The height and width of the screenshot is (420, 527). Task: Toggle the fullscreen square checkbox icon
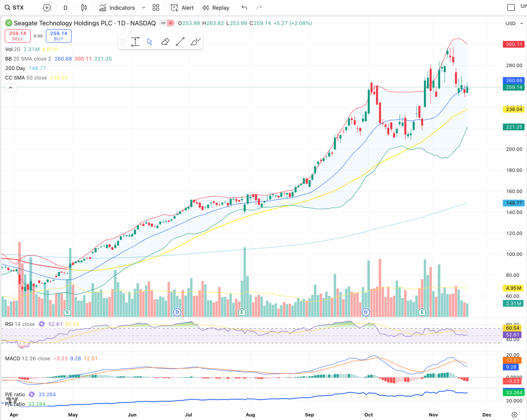pos(511,7)
